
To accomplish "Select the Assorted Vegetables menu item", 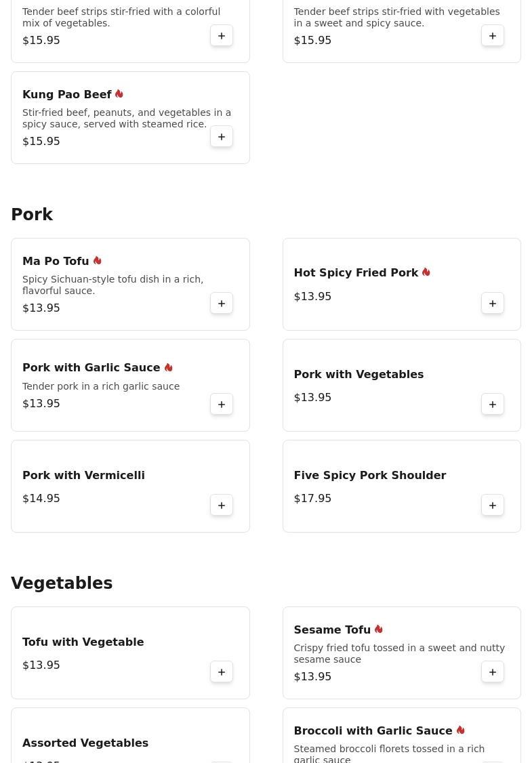I will tap(85, 743).
